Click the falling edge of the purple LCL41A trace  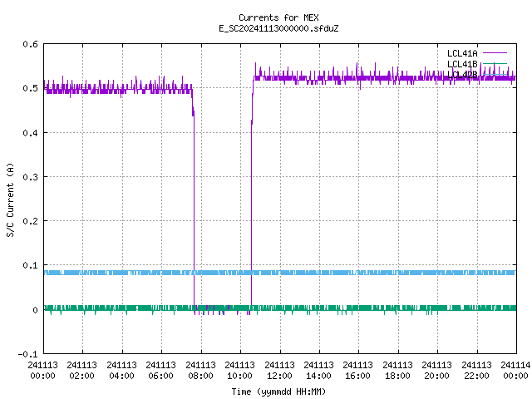pyautogui.click(x=194, y=204)
